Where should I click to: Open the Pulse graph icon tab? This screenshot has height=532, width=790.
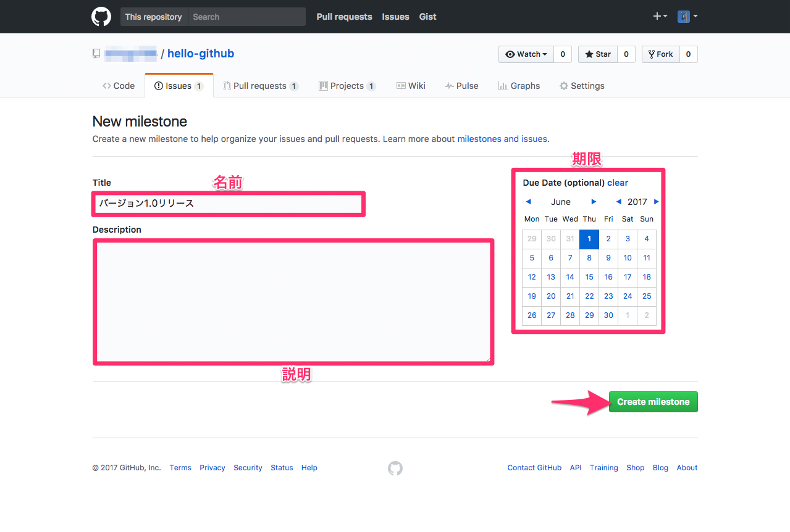click(x=451, y=85)
